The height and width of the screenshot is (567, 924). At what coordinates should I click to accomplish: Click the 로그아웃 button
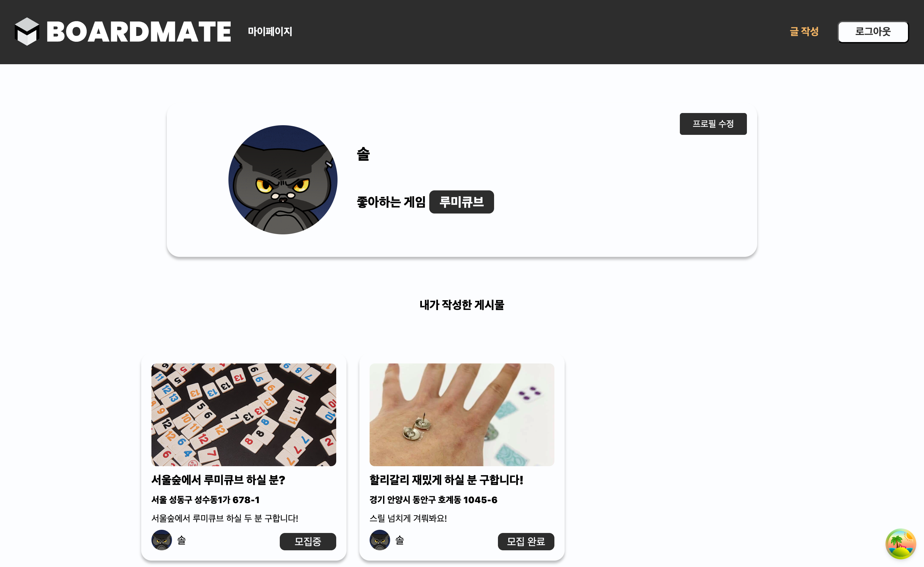[873, 32]
